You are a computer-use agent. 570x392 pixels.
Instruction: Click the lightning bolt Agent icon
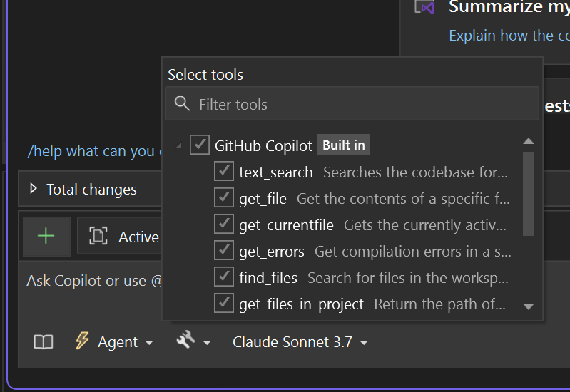(x=83, y=341)
